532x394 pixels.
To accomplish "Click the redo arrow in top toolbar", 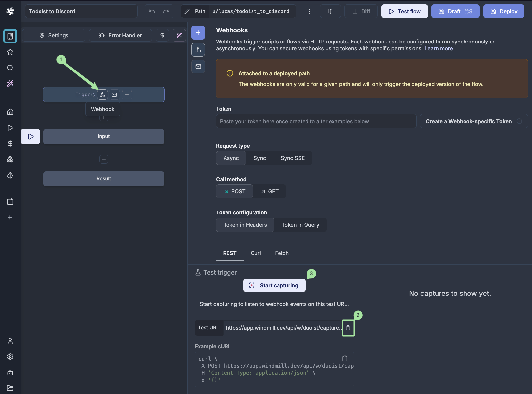I will [x=166, y=11].
